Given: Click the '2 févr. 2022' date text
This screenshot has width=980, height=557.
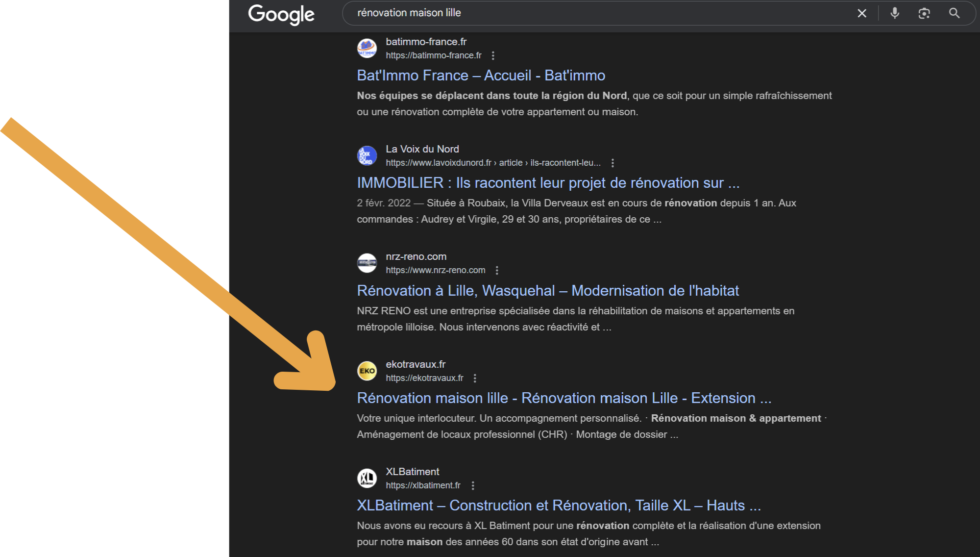Looking at the screenshot, I should (384, 203).
